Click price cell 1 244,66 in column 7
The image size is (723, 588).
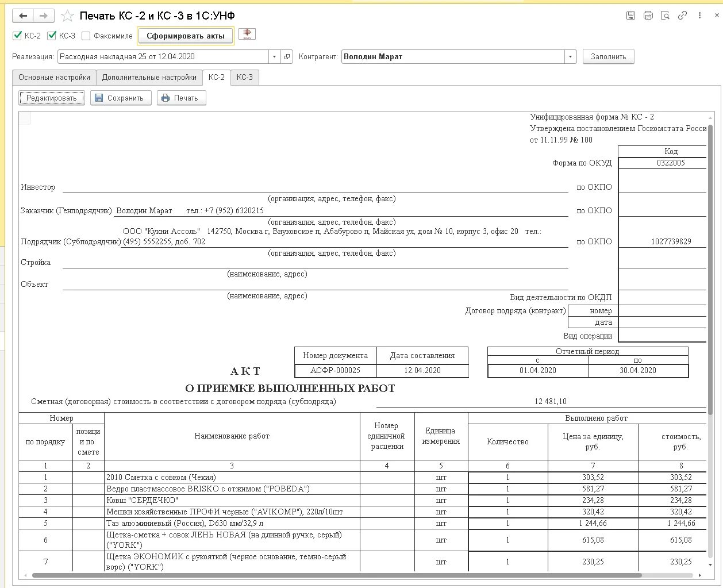click(593, 523)
